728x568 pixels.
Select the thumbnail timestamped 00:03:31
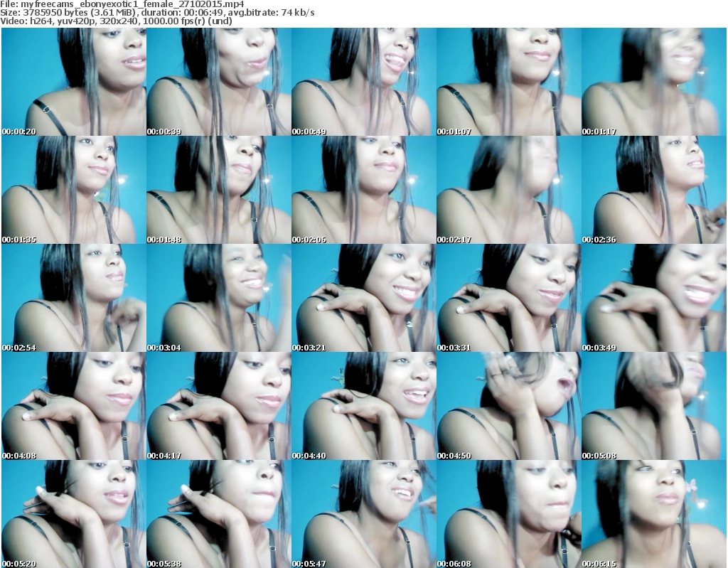pos(508,298)
